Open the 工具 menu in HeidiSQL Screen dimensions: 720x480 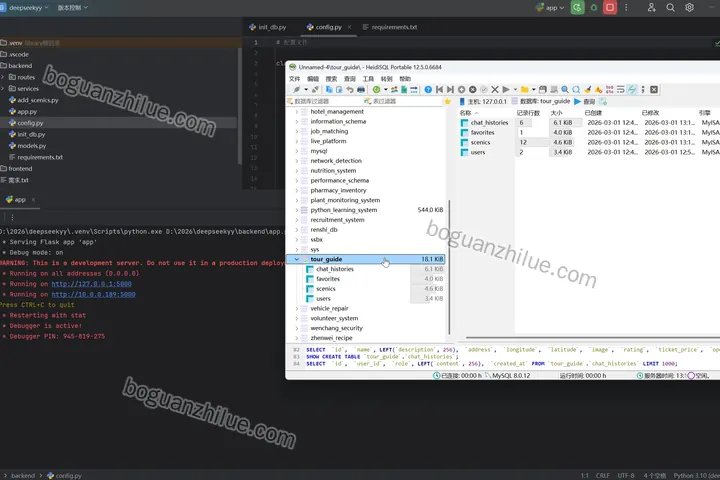[x=368, y=79]
